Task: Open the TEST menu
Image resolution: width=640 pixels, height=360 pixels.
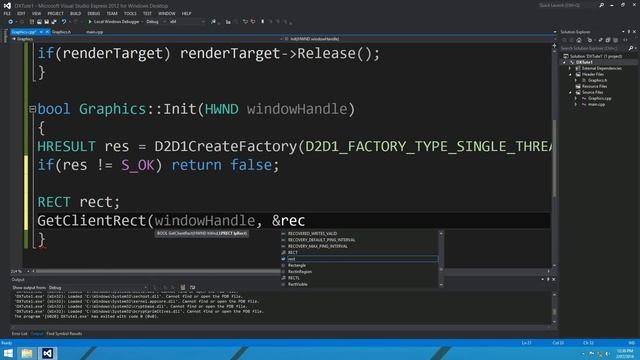Action: coord(147,13)
